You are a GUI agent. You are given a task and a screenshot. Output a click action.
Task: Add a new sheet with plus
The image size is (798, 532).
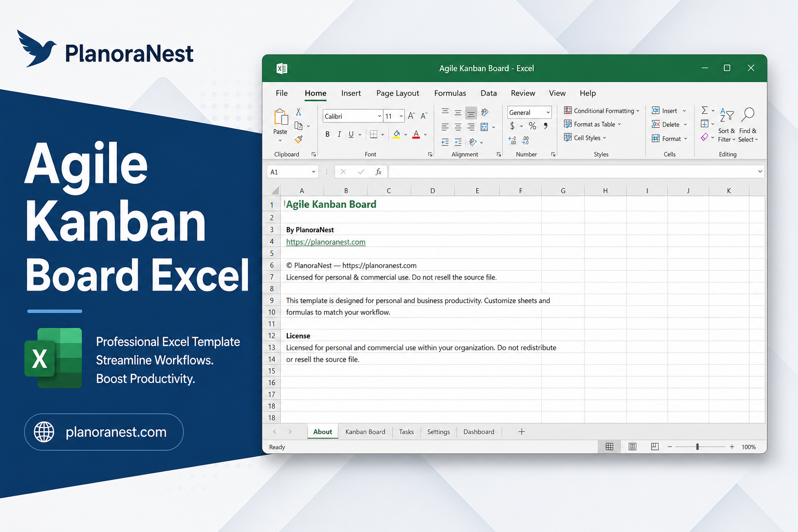[522, 432]
